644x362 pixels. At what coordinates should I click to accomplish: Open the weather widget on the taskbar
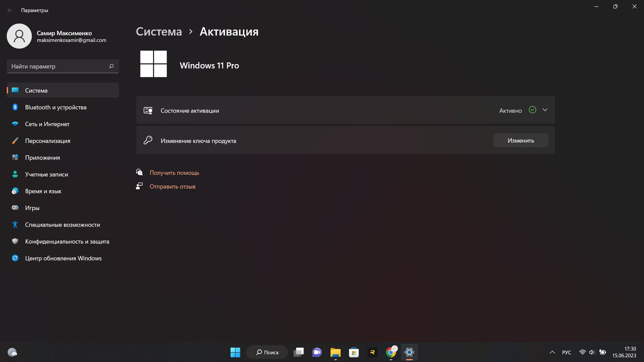click(x=12, y=352)
